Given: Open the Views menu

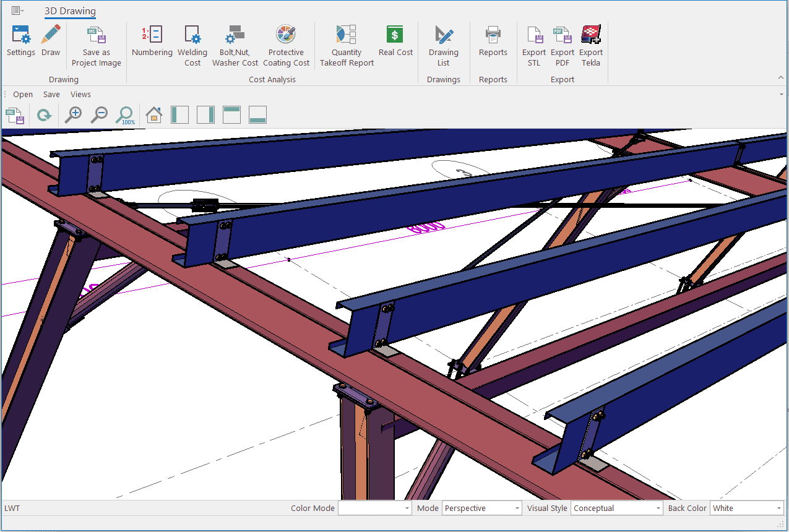Looking at the screenshot, I should (80, 95).
